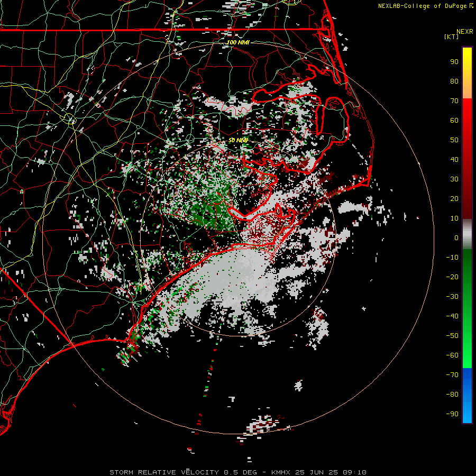This screenshot has height=476, width=476.
Task: Click the KT units label above the color scale
Action: point(452,36)
